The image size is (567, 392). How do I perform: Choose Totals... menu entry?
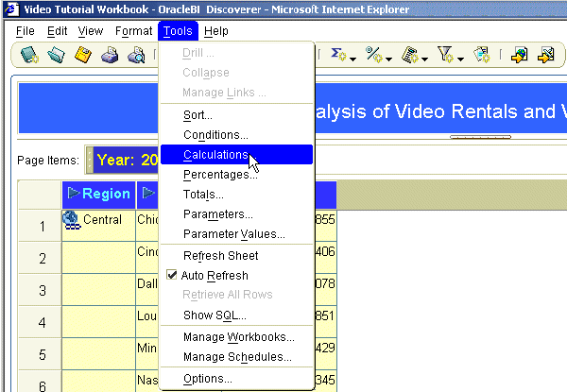click(236, 195)
